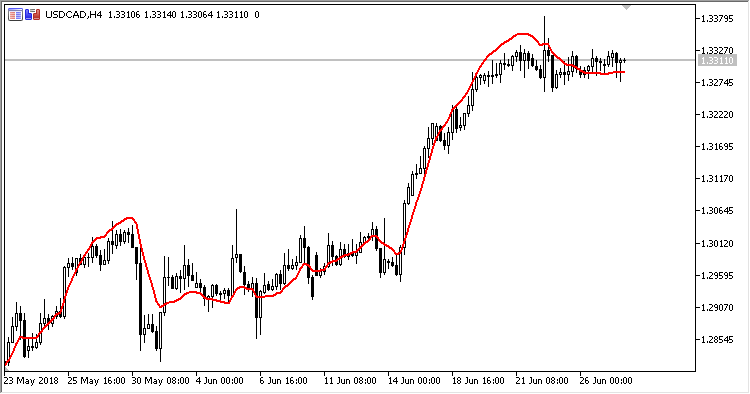Click the 1.32220 price scale label
750x394 pixels.
tap(717, 115)
